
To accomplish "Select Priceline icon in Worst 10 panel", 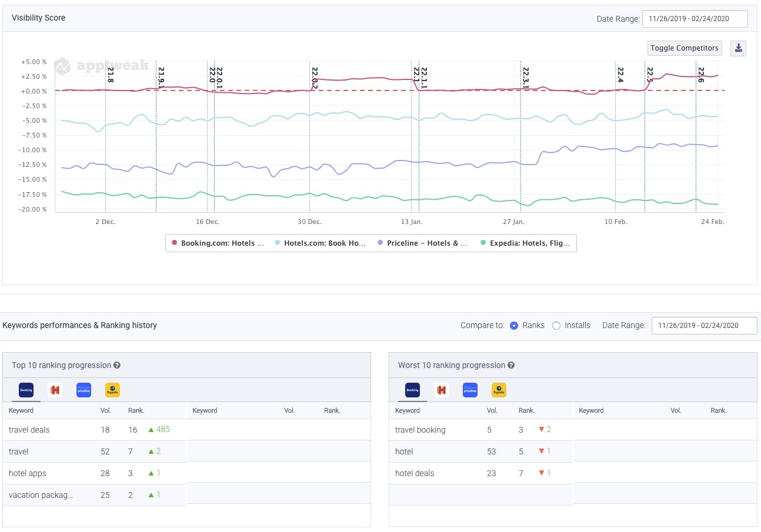I will (x=470, y=390).
